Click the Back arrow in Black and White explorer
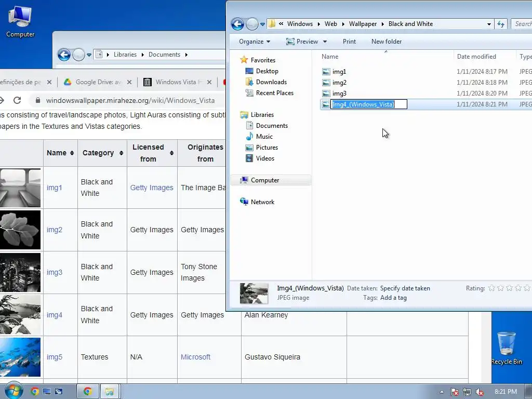Image resolution: width=532 pixels, height=399 pixels. click(237, 24)
